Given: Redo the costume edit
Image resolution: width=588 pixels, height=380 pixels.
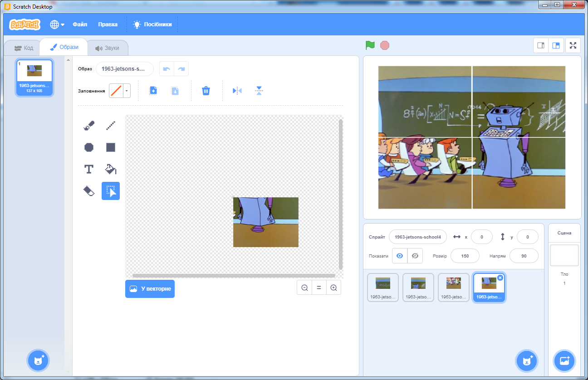Looking at the screenshot, I should click(x=181, y=69).
